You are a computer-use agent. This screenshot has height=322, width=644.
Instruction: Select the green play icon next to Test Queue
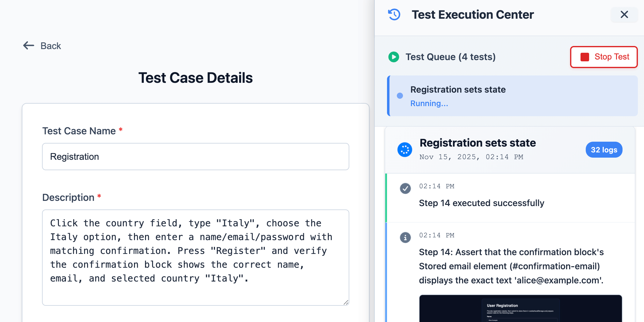(x=393, y=57)
